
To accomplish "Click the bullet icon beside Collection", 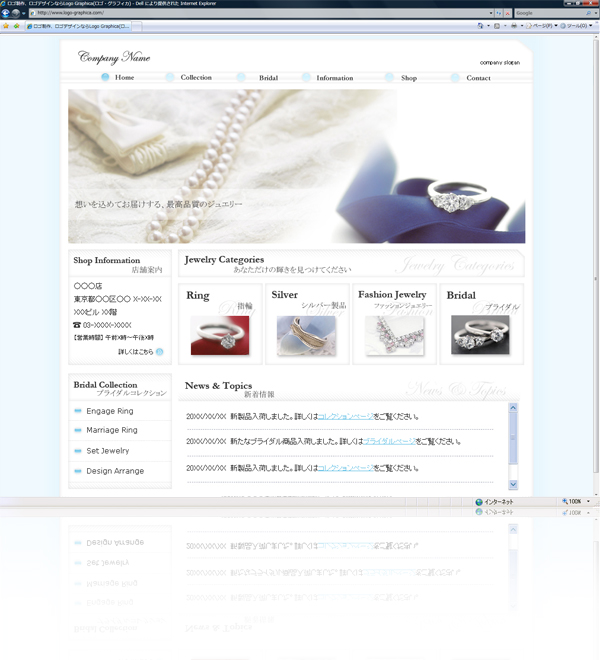I will (170, 77).
